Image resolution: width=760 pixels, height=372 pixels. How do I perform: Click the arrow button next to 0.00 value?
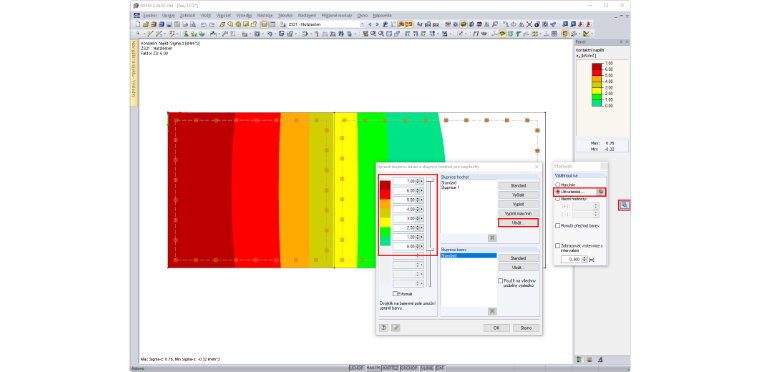coord(422,246)
